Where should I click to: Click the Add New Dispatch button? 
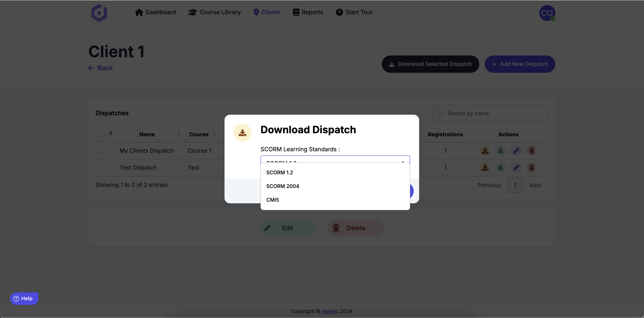pyautogui.click(x=520, y=64)
